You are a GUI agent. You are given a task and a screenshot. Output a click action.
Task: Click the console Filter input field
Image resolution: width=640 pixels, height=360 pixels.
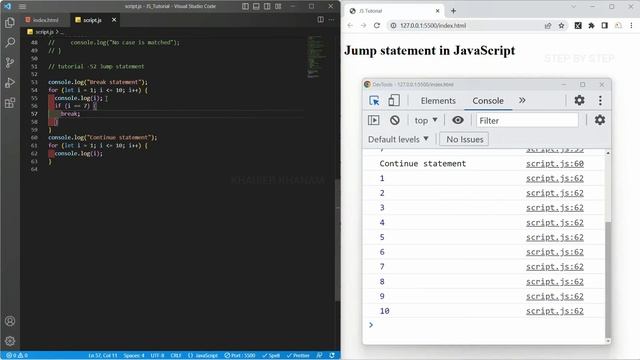(527, 120)
